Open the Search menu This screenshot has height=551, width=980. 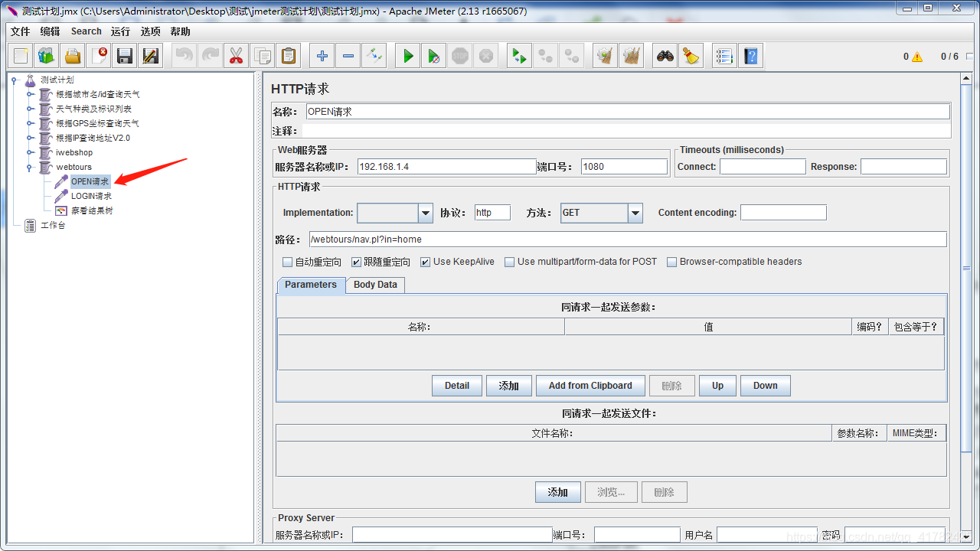point(86,31)
